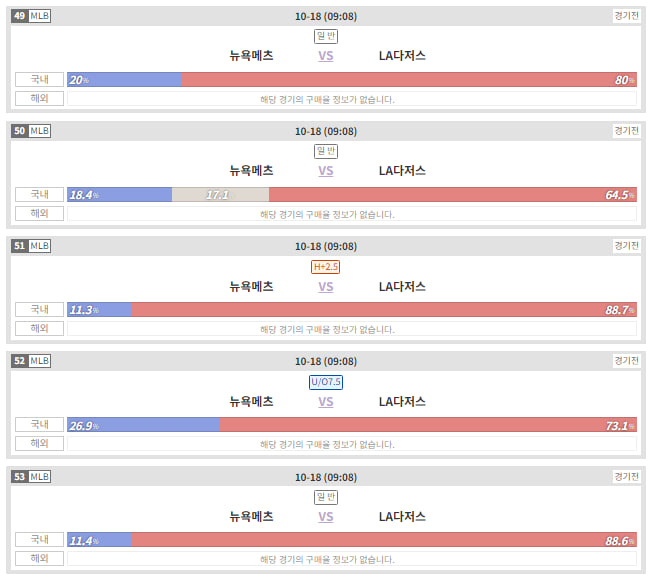Select the number 52 match badge

19,361
